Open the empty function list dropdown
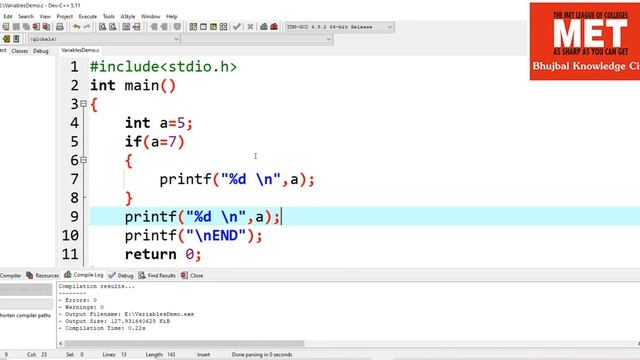This screenshot has height=360, width=640. (257, 39)
